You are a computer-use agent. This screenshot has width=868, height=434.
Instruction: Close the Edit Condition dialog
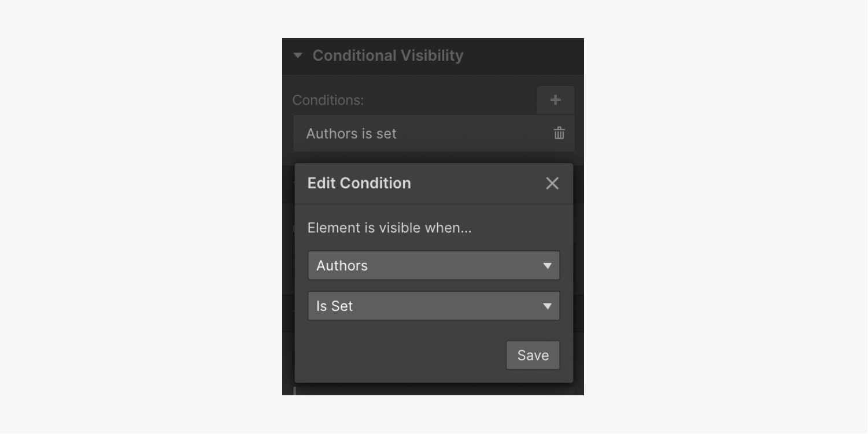552,183
